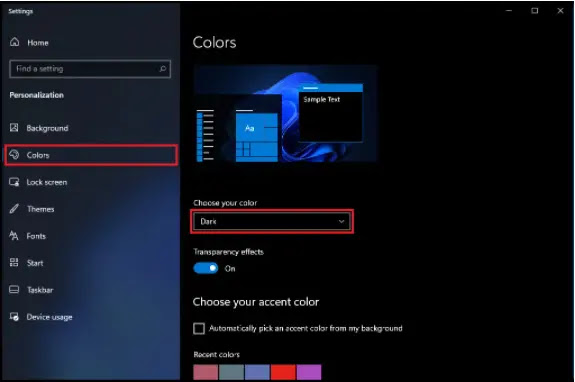Click the Background picture icon
This screenshot has height=382, width=575.
pos(14,128)
